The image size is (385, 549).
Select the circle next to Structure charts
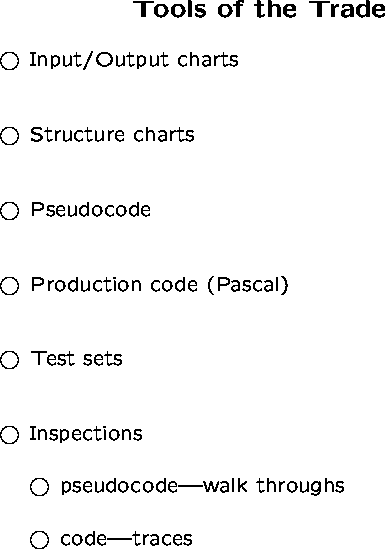[x=9, y=136]
